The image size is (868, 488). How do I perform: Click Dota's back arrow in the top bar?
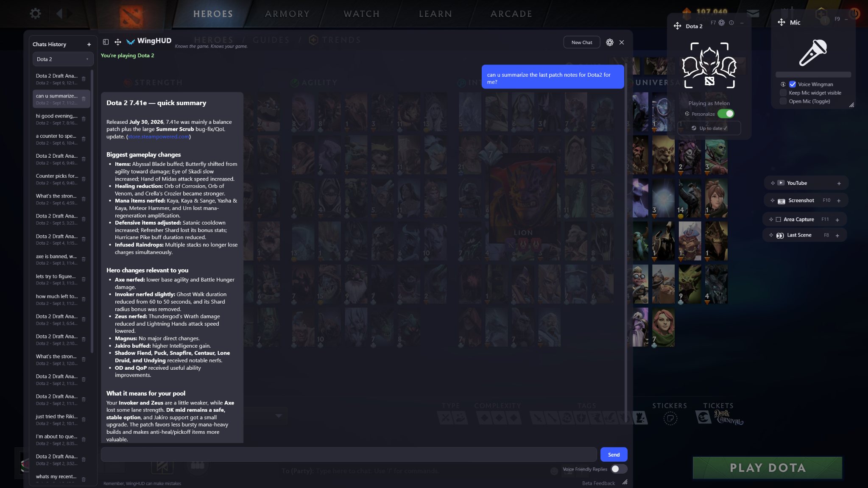point(59,14)
